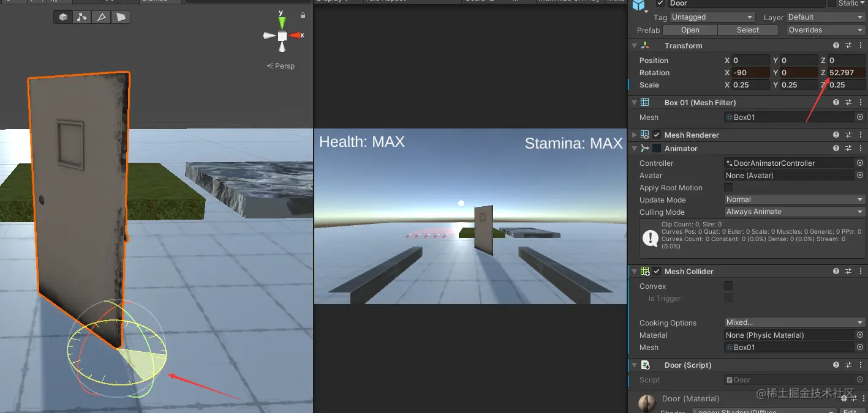Image resolution: width=868 pixels, height=413 pixels.
Task: Click object picker beside Controller field
Action: (x=860, y=163)
